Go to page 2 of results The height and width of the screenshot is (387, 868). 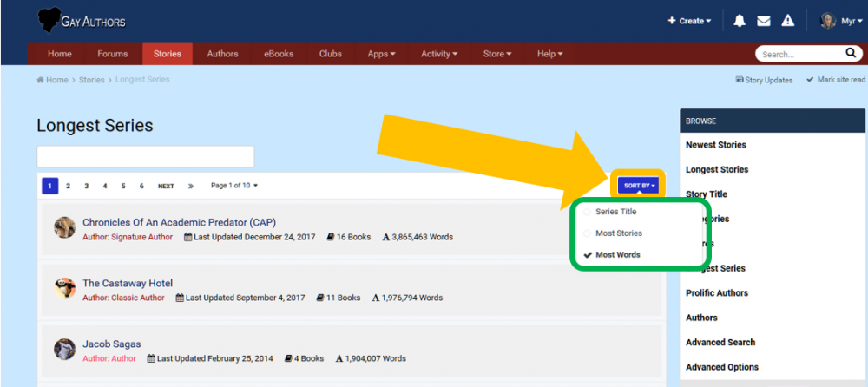coord(68,186)
